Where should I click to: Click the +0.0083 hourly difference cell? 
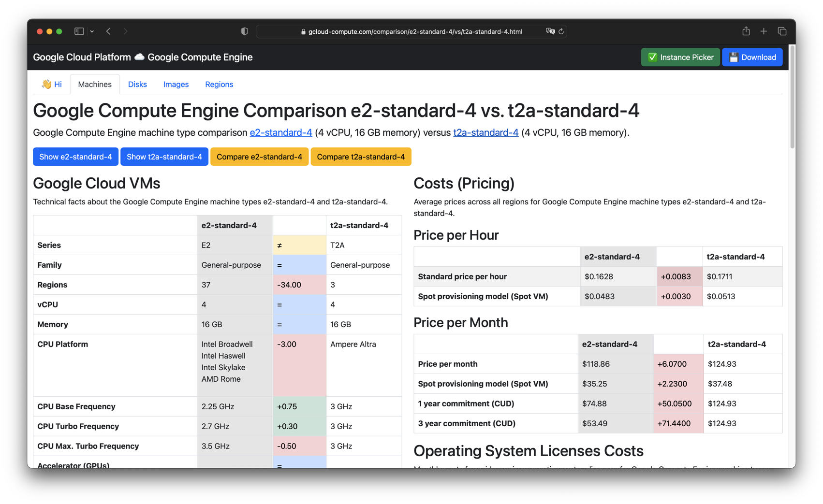pyautogui.click(x=679, y=276)
